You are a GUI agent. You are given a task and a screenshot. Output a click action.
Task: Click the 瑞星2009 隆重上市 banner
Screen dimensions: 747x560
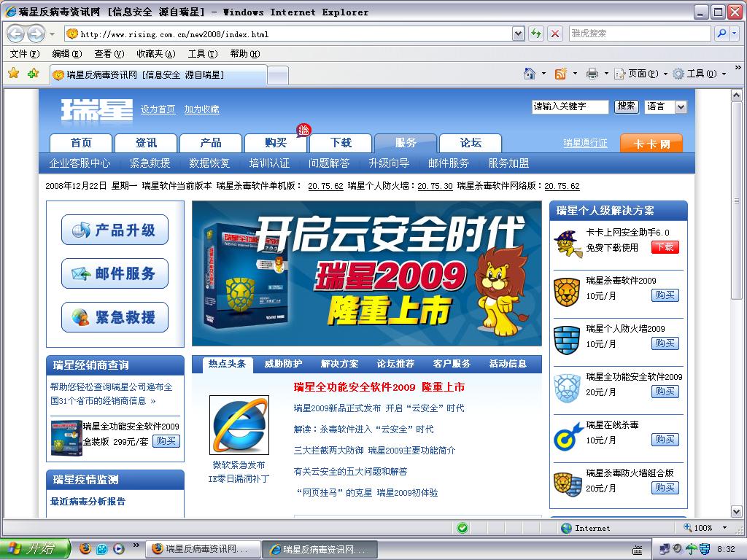(366, 273)
